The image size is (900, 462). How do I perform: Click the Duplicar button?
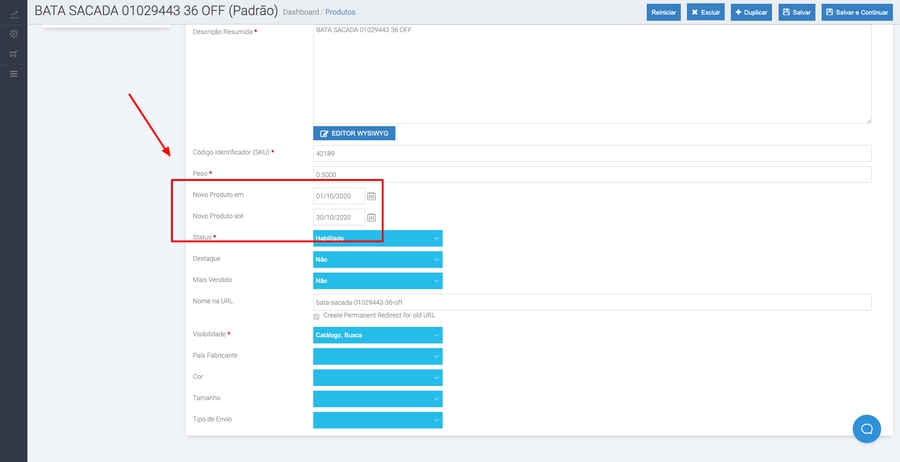[x=751, y=13]
